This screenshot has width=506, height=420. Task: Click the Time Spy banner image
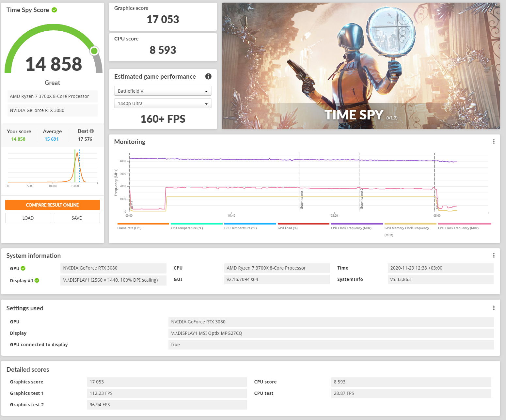pyautogui.click(x=361, y=66)
